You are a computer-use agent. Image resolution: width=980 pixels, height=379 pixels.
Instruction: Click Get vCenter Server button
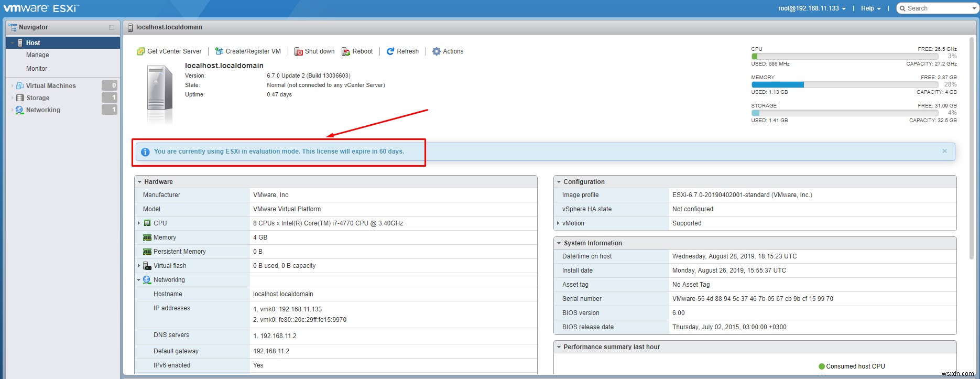pyautogui.click(x=169, y=51)
